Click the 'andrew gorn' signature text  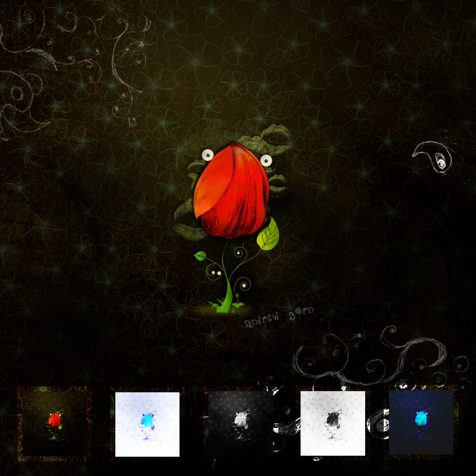pos(279,317)
